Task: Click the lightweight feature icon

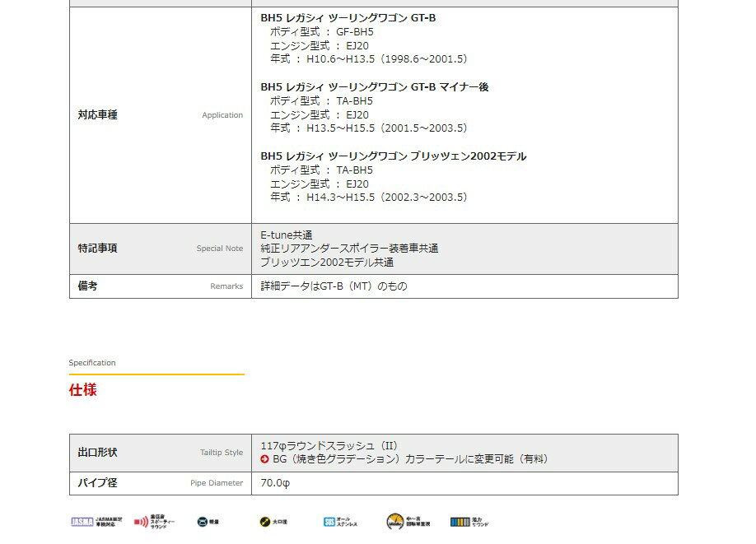Action: (x=203, y=522)
